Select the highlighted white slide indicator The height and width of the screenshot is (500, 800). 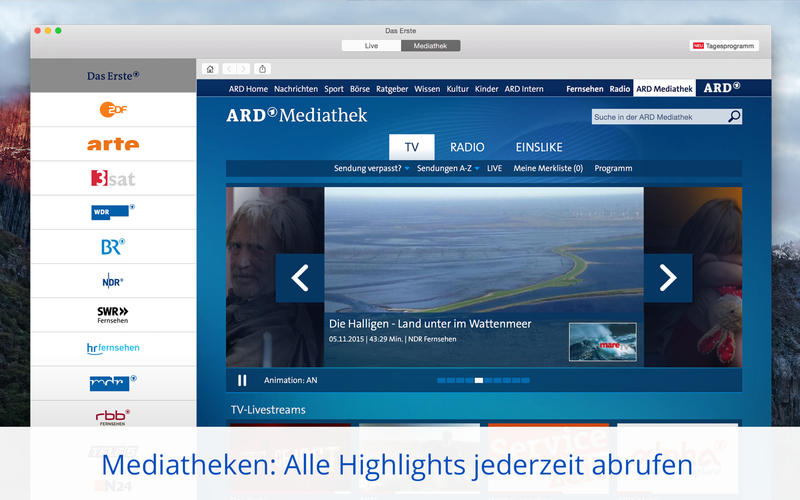pos(479,381)
